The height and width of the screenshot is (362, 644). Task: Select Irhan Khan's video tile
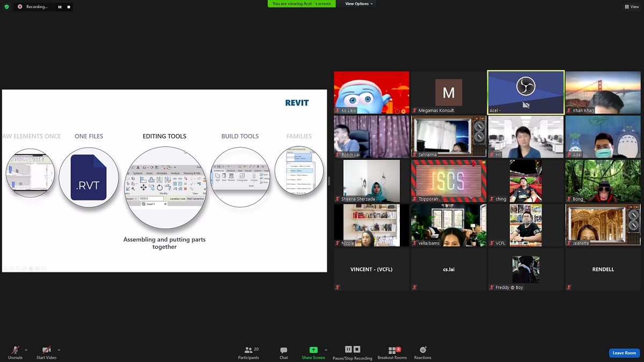(x=603, y=93)
